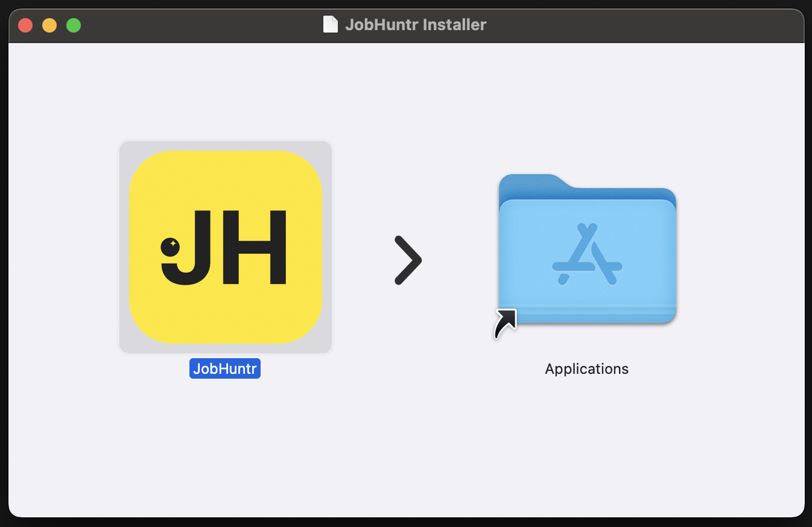812x527 pixels.
Task: Click the document proxy icon in title bar
Action: click(x=330, y=25)
